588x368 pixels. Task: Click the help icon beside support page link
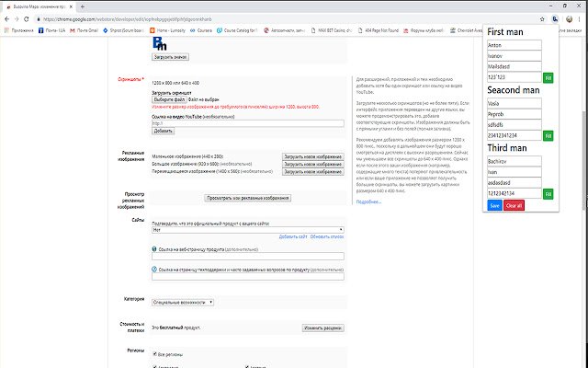tap(154, 270)
